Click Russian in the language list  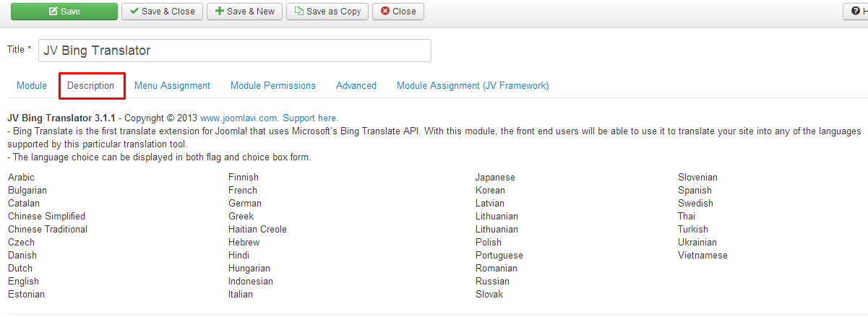[492, 281]
